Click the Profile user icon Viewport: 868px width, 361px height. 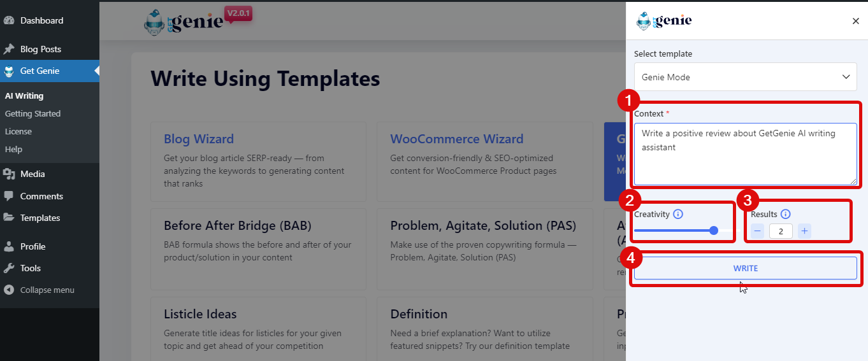9,246
